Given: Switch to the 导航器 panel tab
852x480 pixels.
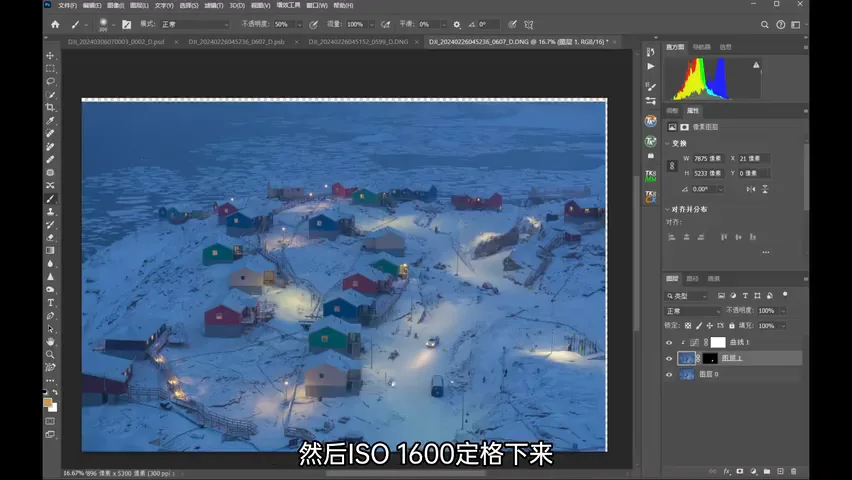Looking at the screenshot, I should pyautogui.click(x=701, y=47).
